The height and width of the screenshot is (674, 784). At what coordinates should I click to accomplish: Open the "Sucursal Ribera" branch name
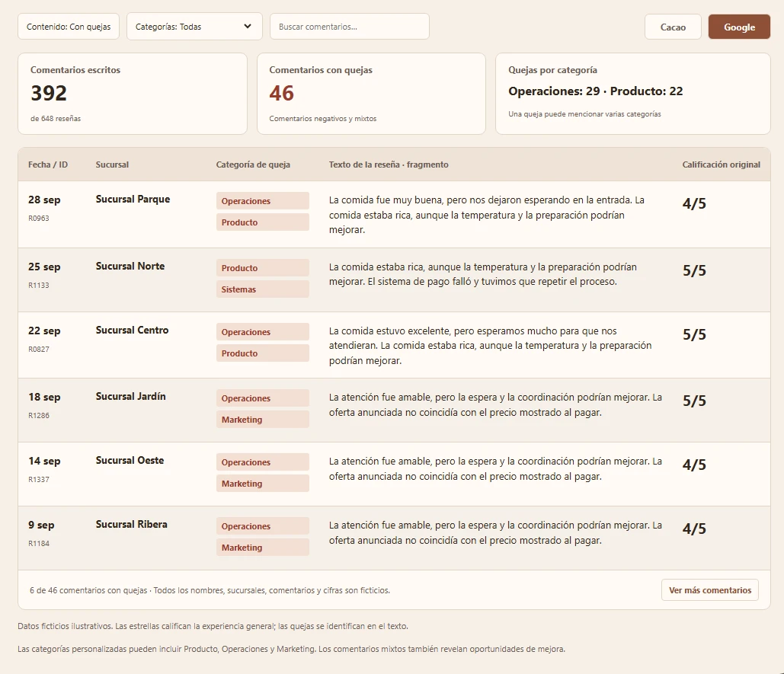pos(132,524)
